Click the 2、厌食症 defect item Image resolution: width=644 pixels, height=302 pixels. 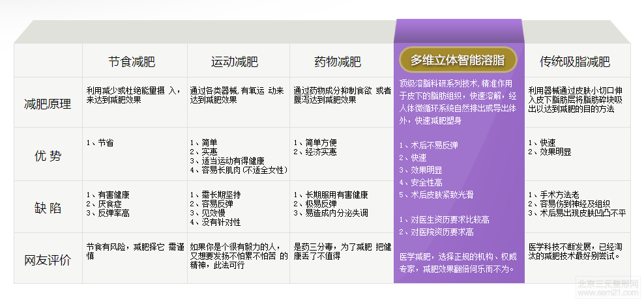click(104, 204)
